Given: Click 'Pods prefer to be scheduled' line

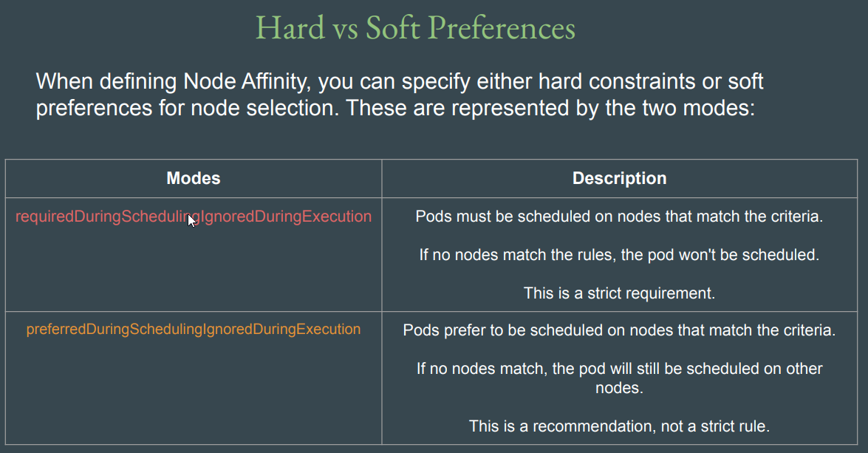Looking at the screenshot, I should (x=619, y=330).
